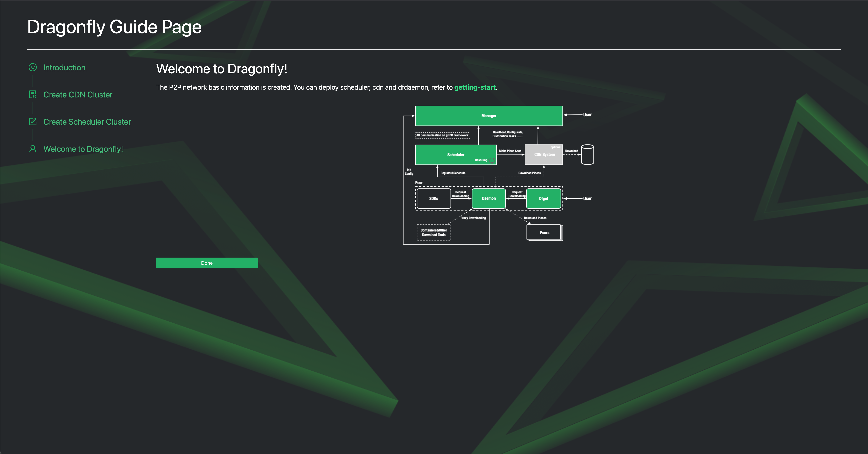Click the Daemon block in the diagram

[x=489, y=198]
